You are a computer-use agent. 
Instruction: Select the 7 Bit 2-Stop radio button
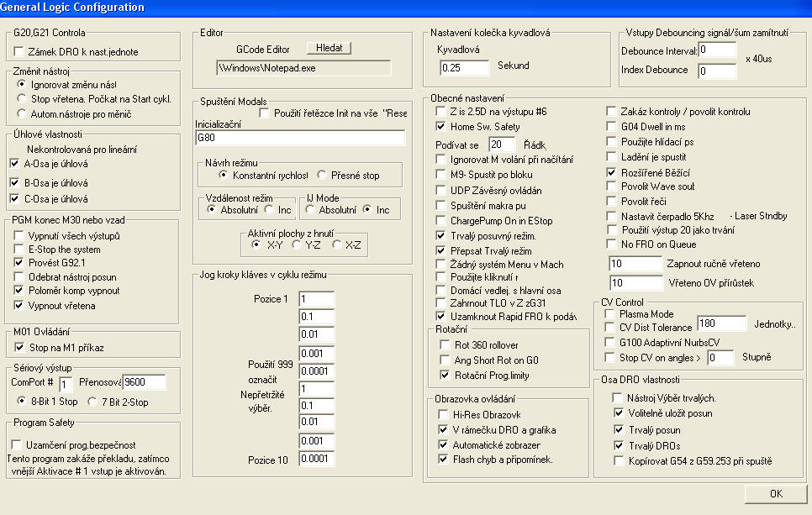click(x=94, y=402)
